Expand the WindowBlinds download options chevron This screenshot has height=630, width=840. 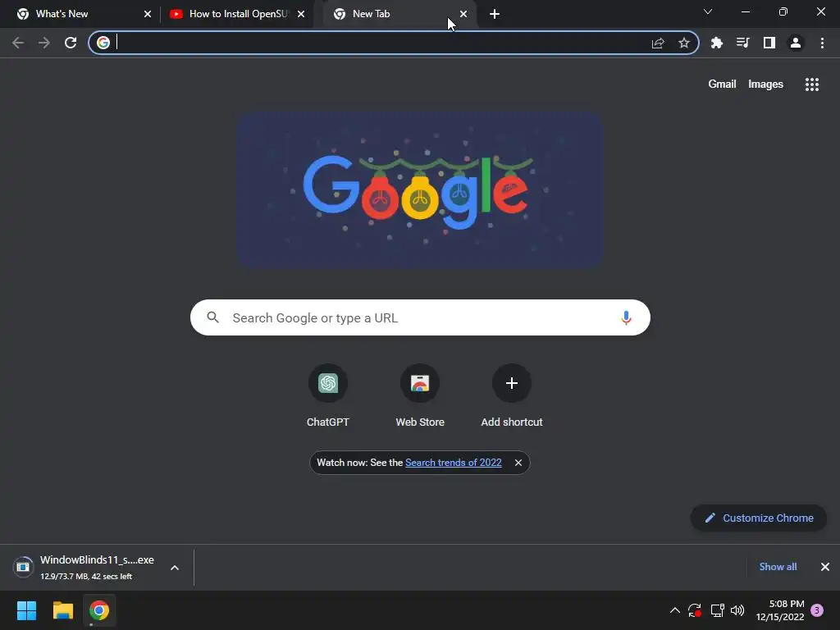[x=175, y=568]
